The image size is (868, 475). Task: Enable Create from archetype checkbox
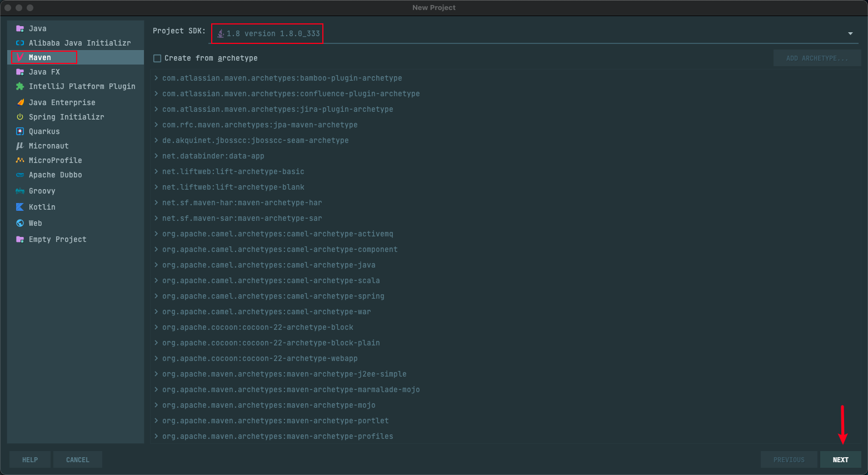click(x=157, y=58)
